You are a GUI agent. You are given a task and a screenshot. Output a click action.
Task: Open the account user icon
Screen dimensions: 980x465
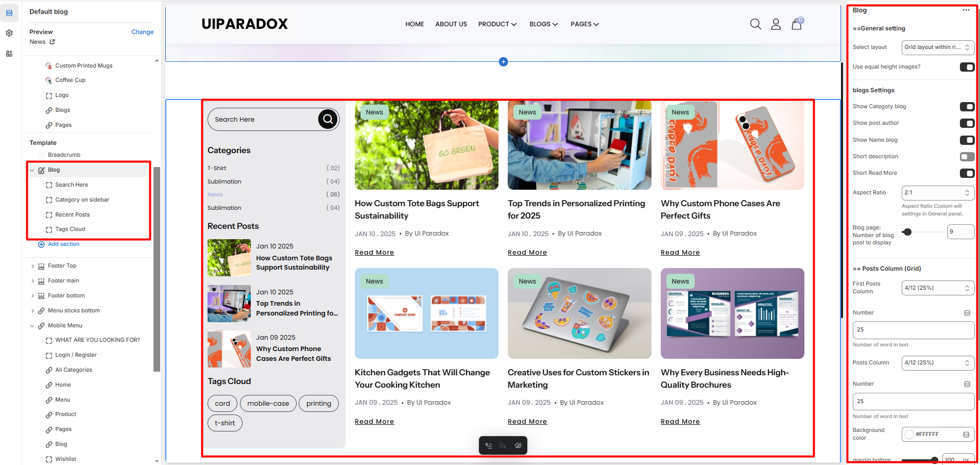776,24
